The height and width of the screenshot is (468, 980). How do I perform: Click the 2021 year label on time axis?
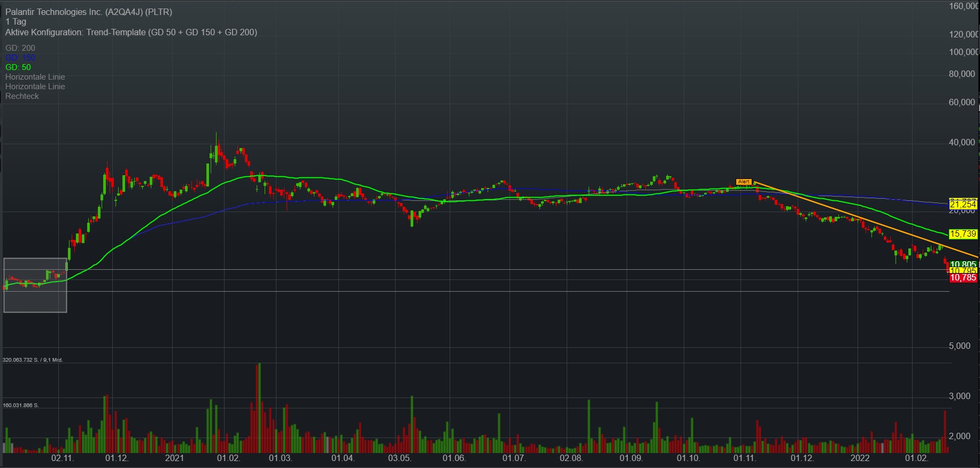tap(174, 458)
